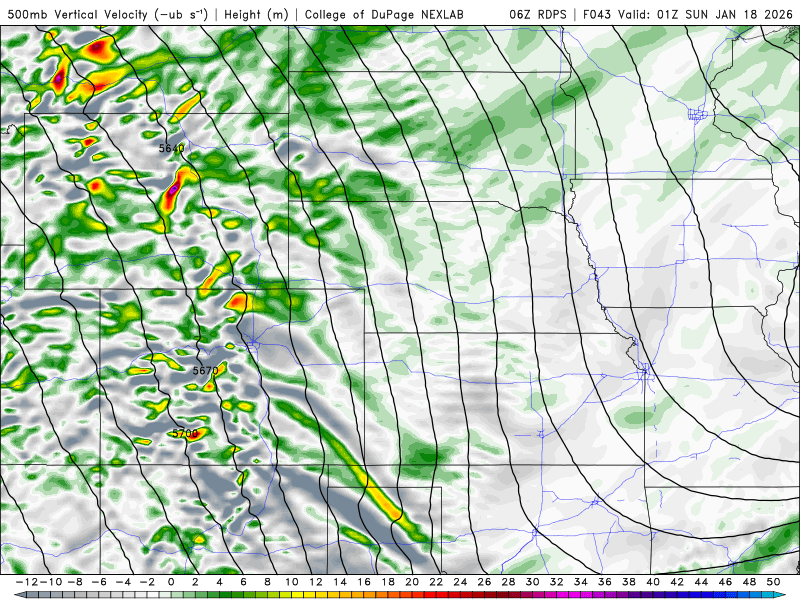Click the colorbar scale label "22"
This screenshot has width=800, height=600.
coord(436,582)
